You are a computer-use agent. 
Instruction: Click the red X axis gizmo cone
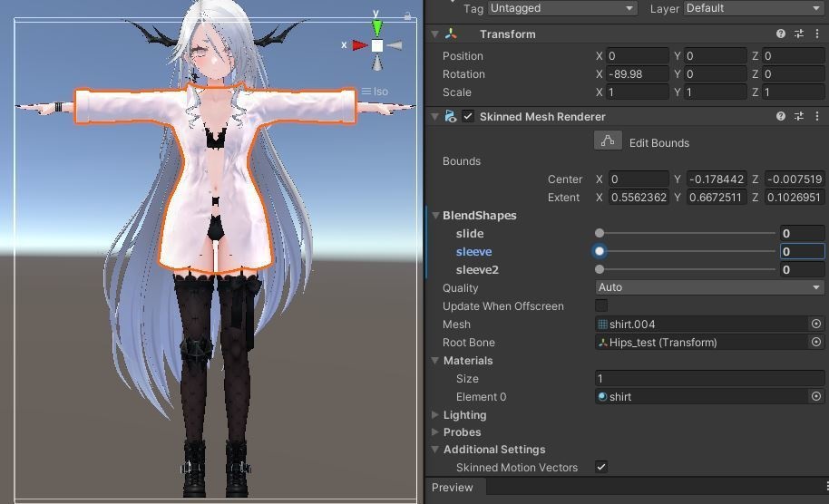click(360, 45)
